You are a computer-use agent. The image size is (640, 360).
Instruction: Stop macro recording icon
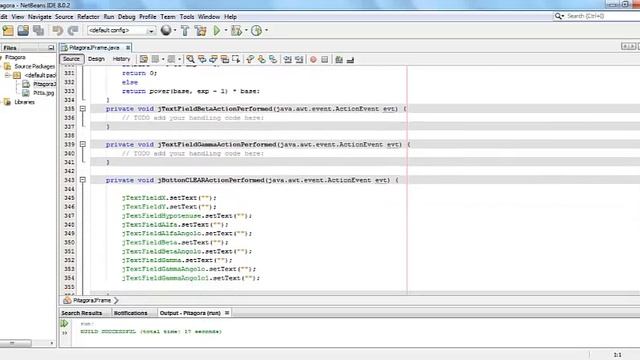(324, 60)
